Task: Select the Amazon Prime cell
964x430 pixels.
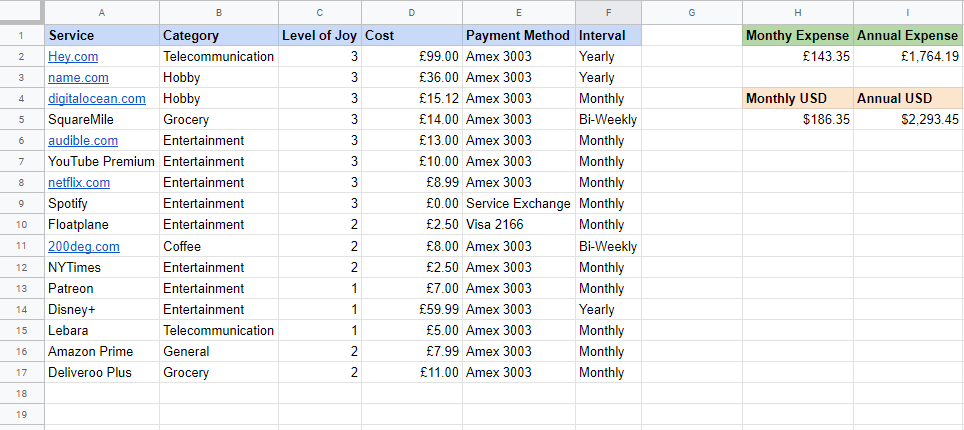Action: [x=101, y=351]
